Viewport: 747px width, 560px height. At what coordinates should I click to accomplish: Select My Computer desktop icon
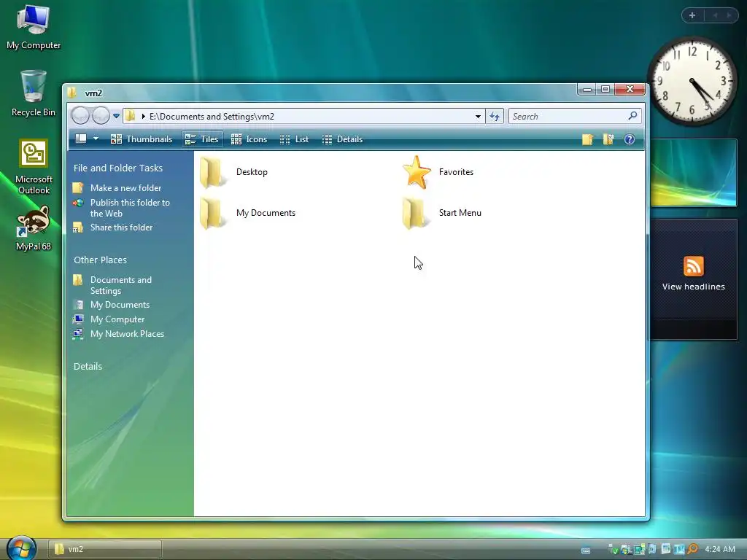coord(34,27)
